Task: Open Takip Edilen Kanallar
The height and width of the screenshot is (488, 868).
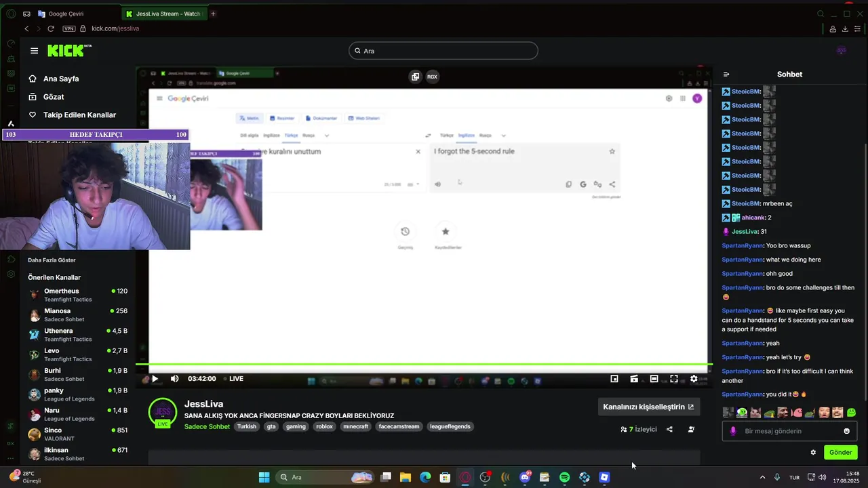Action: tap(72, 115)
